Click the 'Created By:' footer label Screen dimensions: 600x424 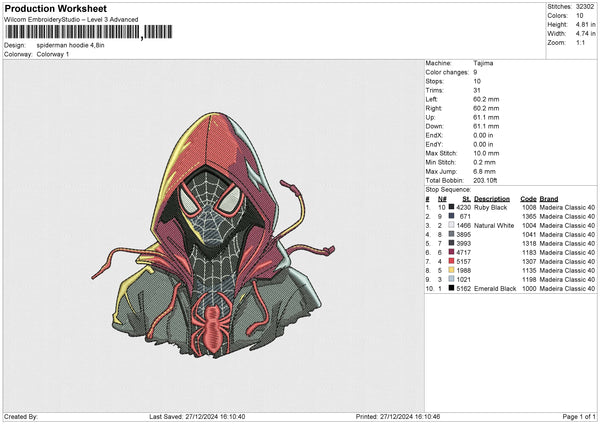point(21,417)
